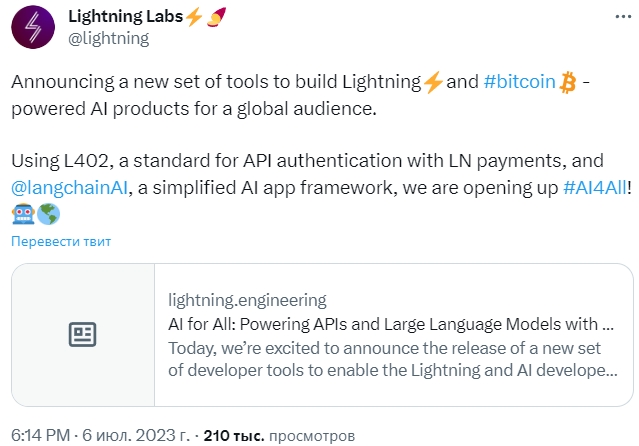Click the rocket emoji after the account name
This screenshot has width=639, height=446.
(x=213, y=17)
